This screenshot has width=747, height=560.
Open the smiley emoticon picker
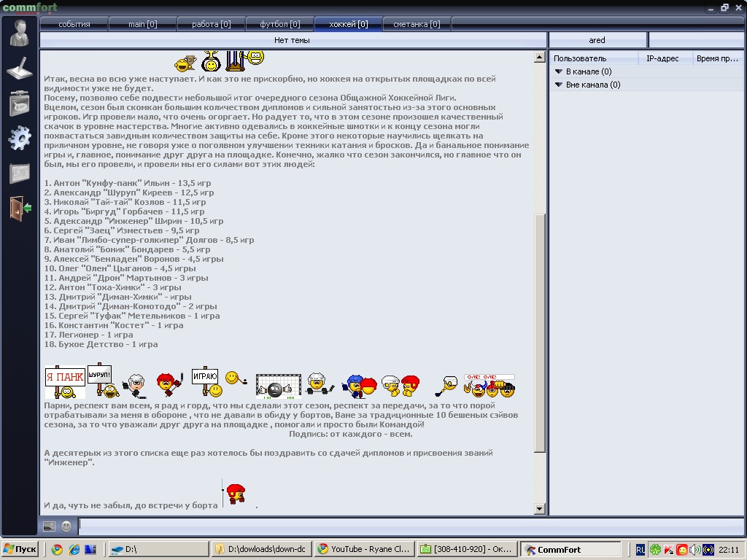[x=66, y=526]
